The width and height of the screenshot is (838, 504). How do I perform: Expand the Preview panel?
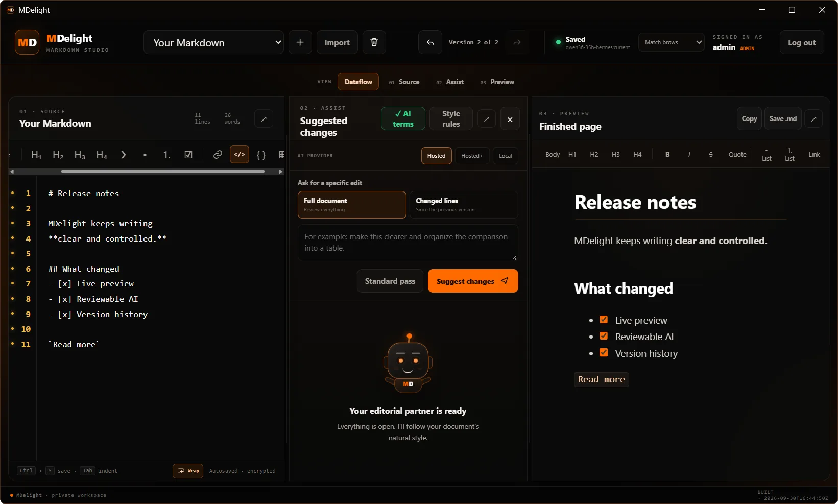(813, 119)
